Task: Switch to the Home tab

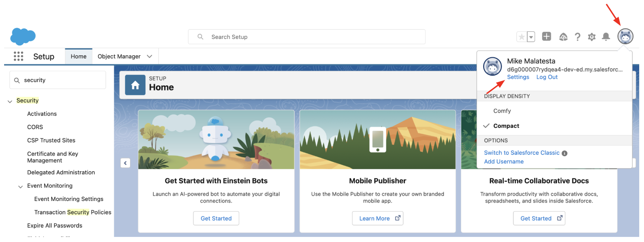Action: [x=79, y=56]
